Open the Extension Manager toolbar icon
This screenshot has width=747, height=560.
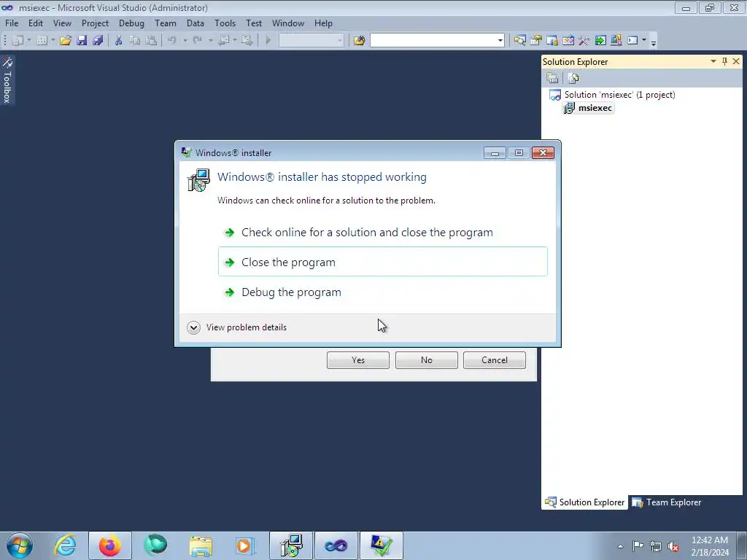tap(616, 41)
